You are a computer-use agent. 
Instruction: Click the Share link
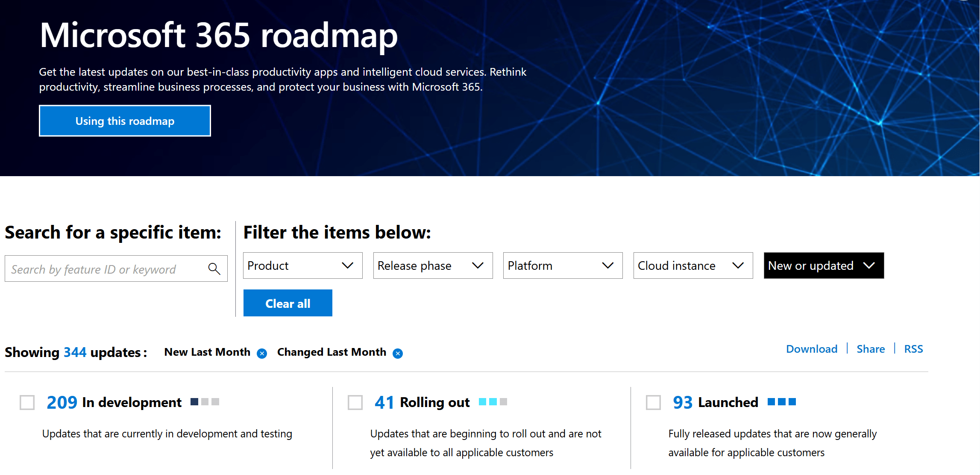pyautogui.click(x=870, y=349)
